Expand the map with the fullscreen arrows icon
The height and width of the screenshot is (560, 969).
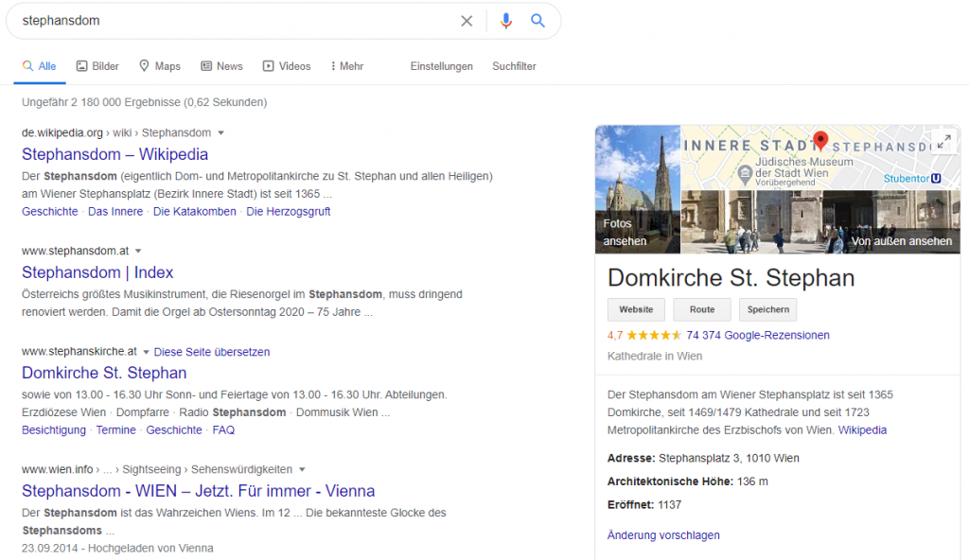pos(943,142)
